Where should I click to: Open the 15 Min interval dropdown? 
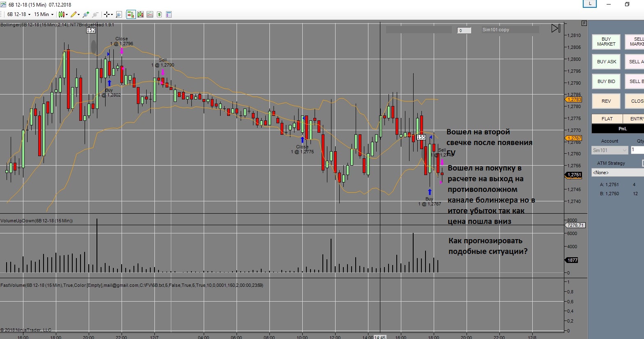[x=44, y=14]
